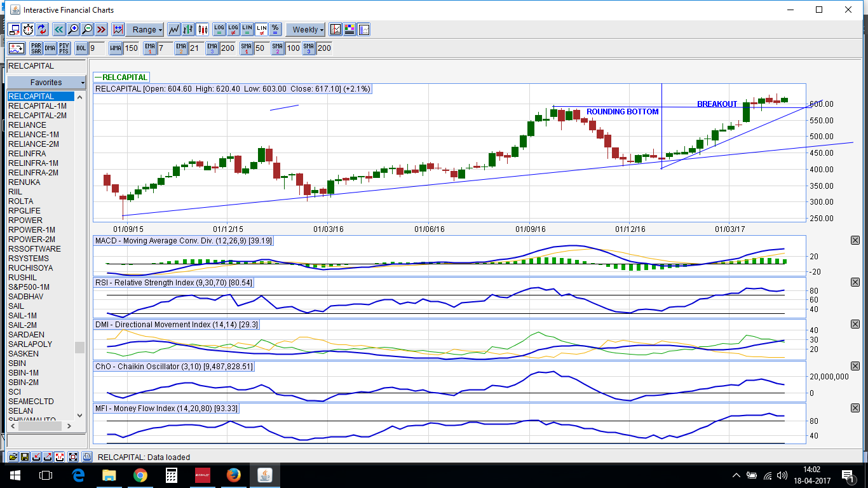Viewport: 868px width, 488px height.
Task: Select RELCAPITAL-1M in the symbol list
Action: click(x=41, y=106)
